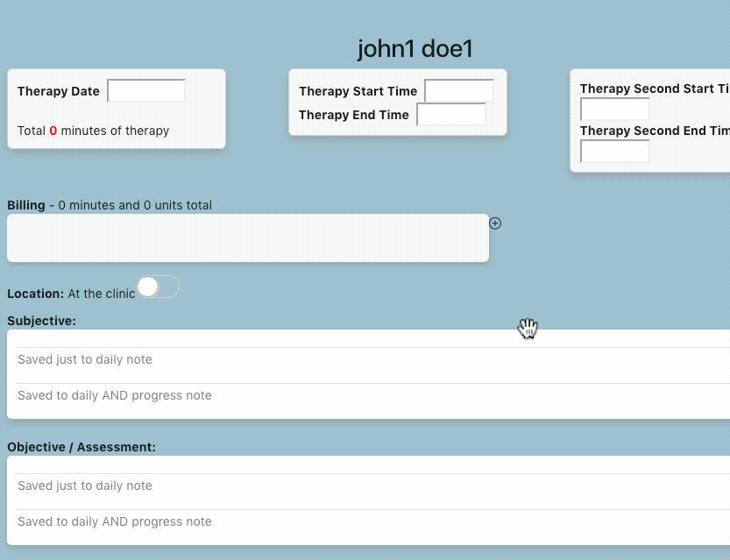Click the 'Therapy Date' label

pos(59,91)
